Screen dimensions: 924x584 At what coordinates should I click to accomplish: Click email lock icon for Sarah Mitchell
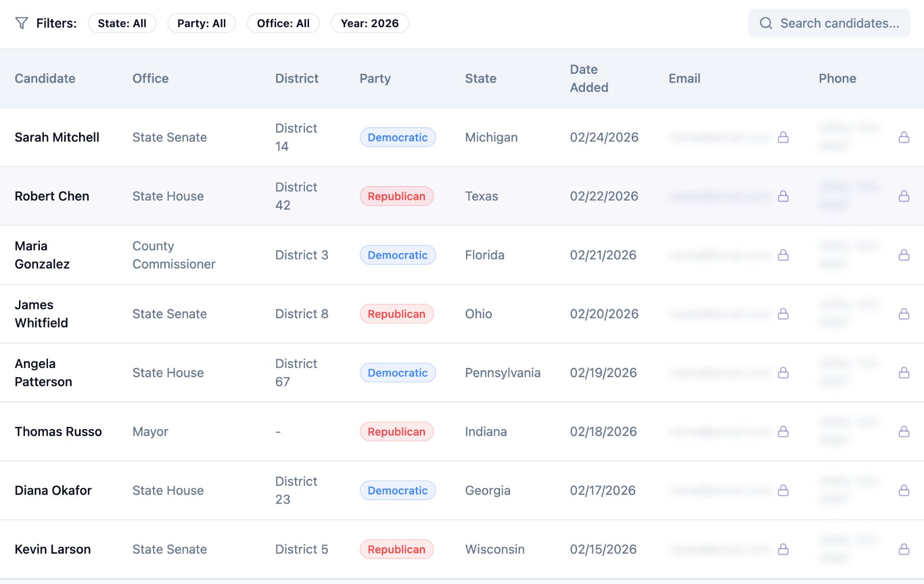coord(783,137)
